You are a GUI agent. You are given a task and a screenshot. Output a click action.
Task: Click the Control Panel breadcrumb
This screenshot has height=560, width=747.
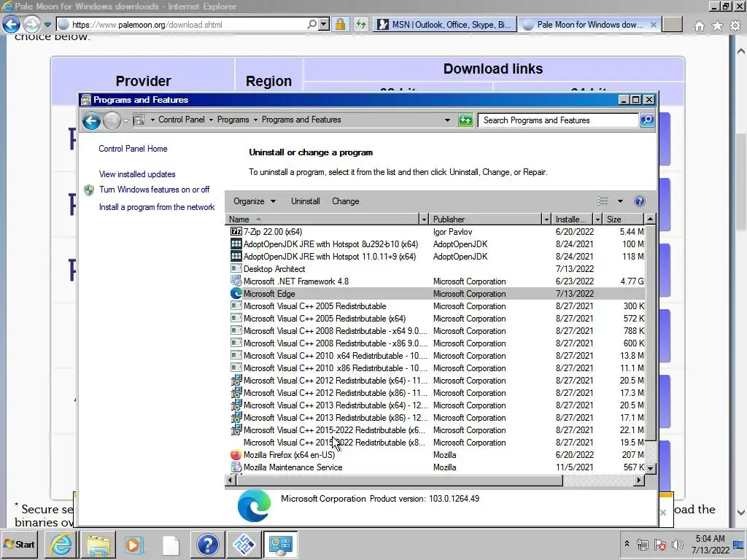click(181, 120)
